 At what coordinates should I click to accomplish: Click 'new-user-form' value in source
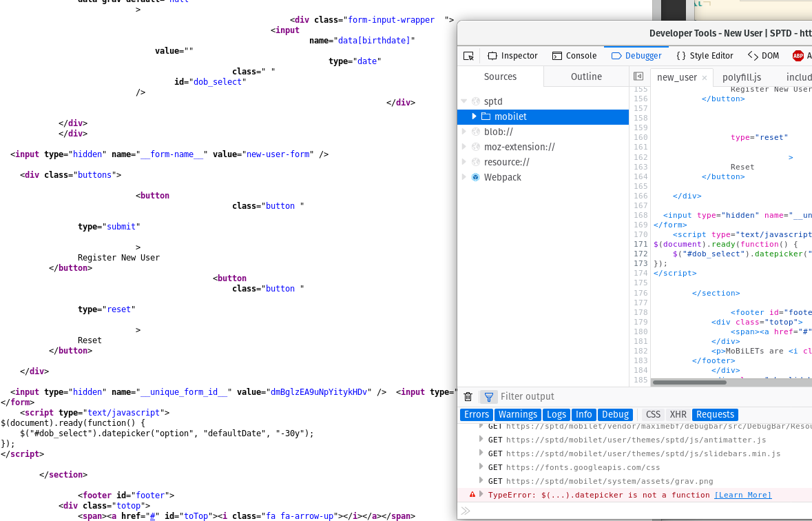(279, 154)
